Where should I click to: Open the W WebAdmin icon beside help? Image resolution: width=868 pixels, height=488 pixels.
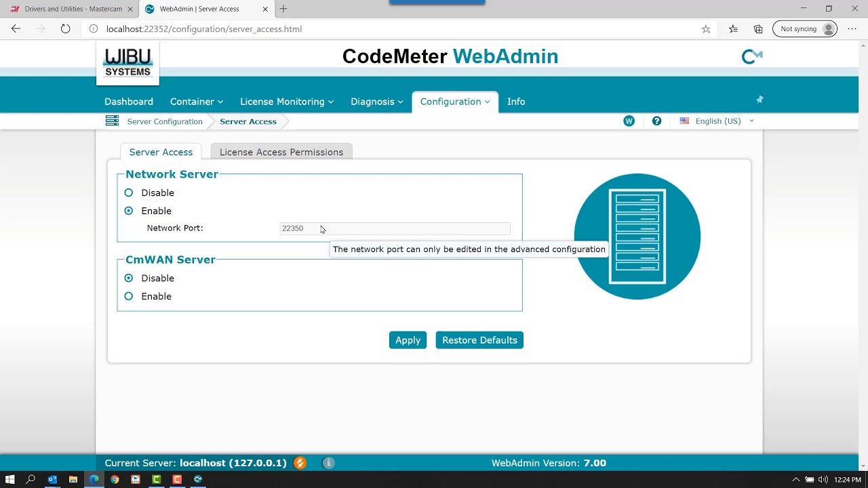click(629, 121)
